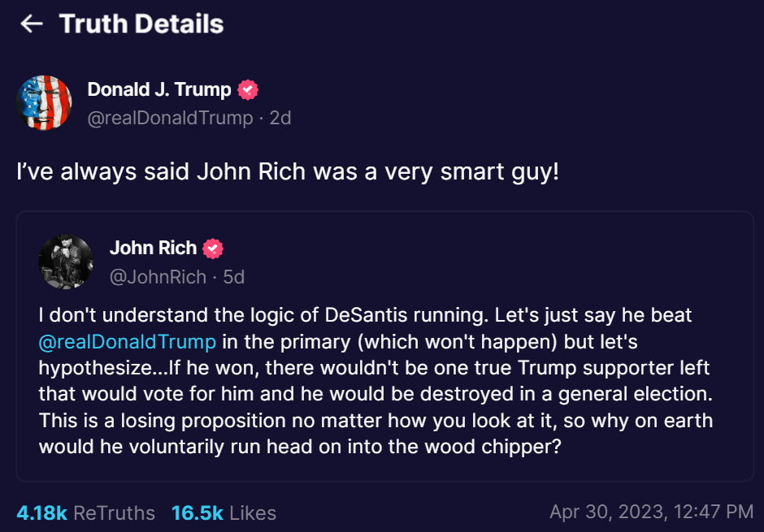The image size is (764, 532).
Task: Click the Apr 30, 2023 timestamp
Action: click(x=651, y=512)
